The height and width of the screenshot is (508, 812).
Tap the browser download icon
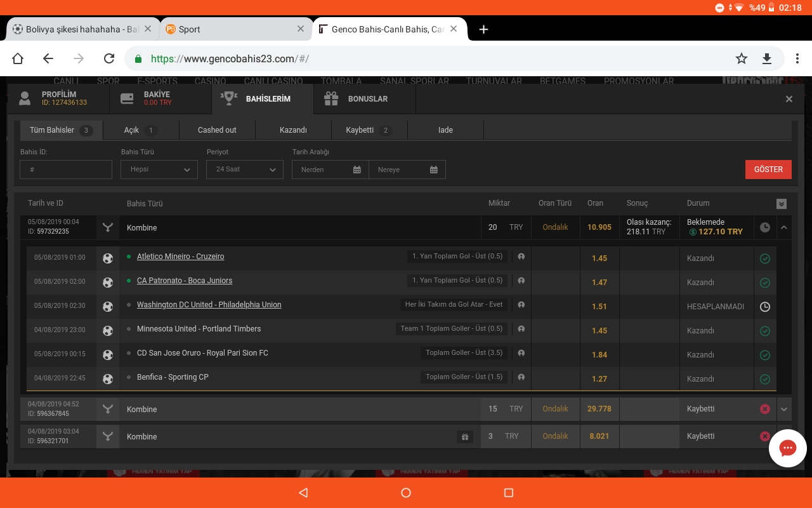pos(767,59)
